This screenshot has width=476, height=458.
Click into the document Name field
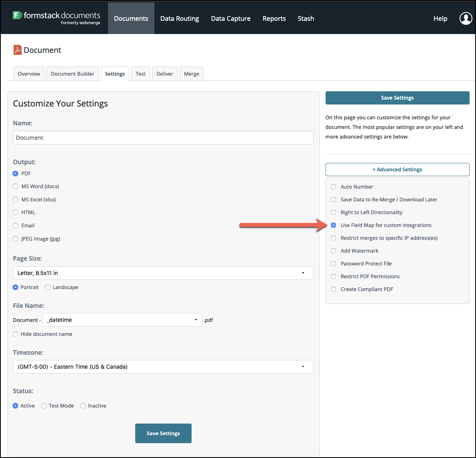(163, 138)
